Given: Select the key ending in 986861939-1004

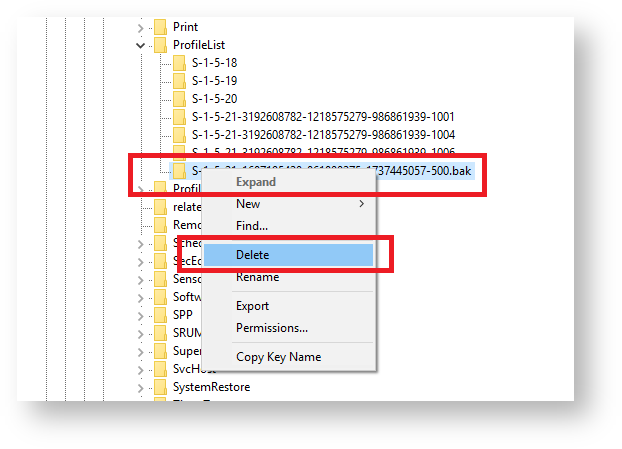Looking at the screenshot, I should click(x=323, y=135).
